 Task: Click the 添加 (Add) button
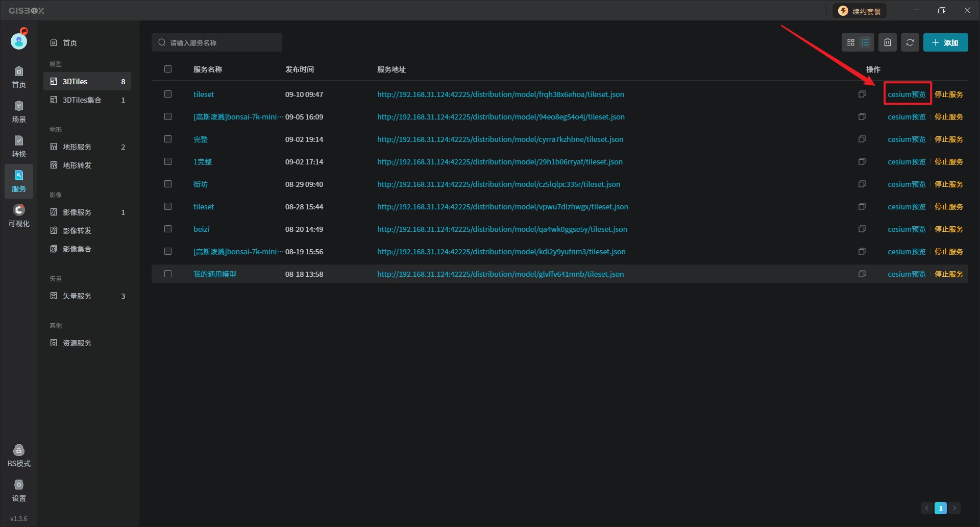[945, 43]
